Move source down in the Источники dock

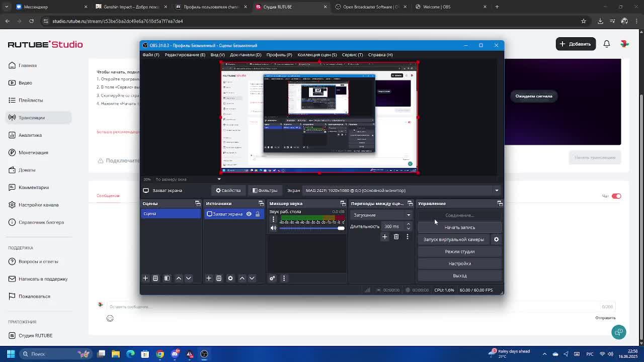[252, 278]
